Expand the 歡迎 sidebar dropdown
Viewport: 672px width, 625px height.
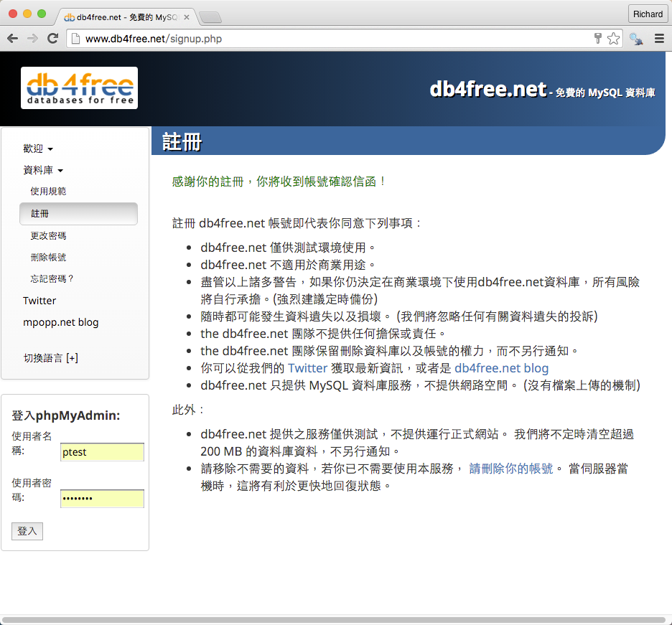click(x=38, y=149)
